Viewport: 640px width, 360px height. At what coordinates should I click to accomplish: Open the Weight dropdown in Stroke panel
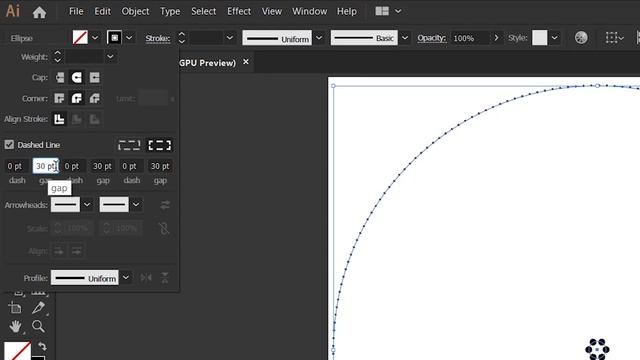click(x=110, y=57)
